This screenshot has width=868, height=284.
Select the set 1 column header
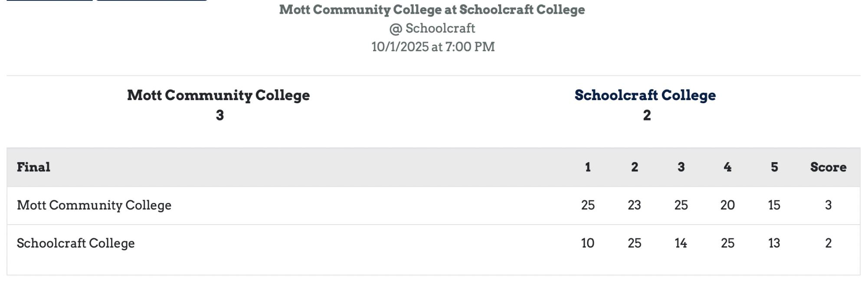coord(588,167)
